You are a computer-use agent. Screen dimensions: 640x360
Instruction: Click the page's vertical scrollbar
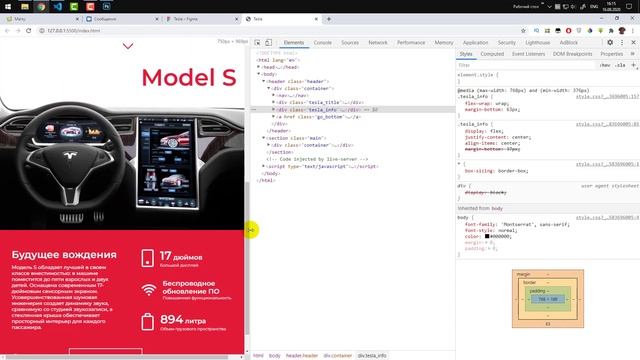247,258
